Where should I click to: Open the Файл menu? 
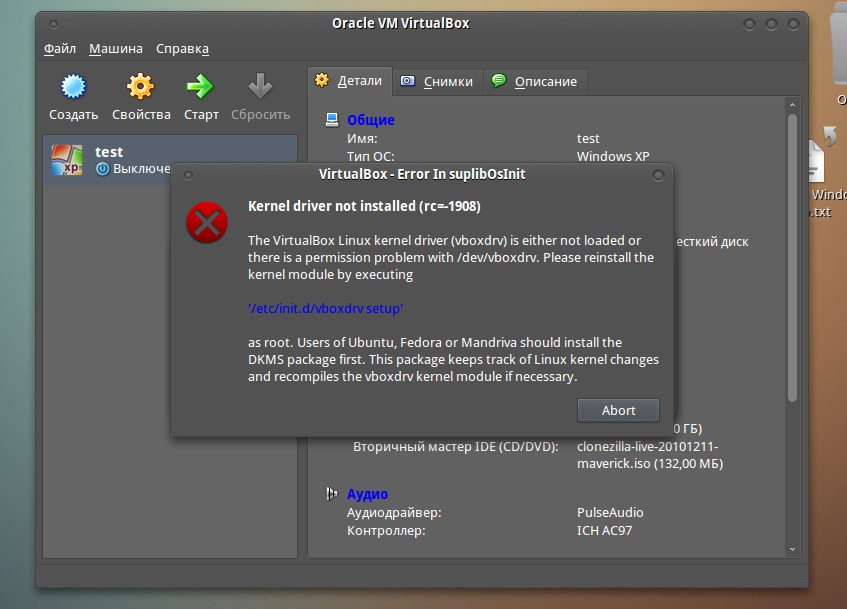tap(59, 49)
